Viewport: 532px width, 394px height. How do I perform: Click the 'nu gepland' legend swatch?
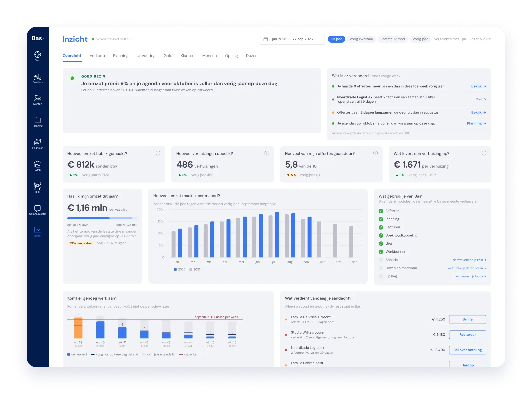pos(69,354)
